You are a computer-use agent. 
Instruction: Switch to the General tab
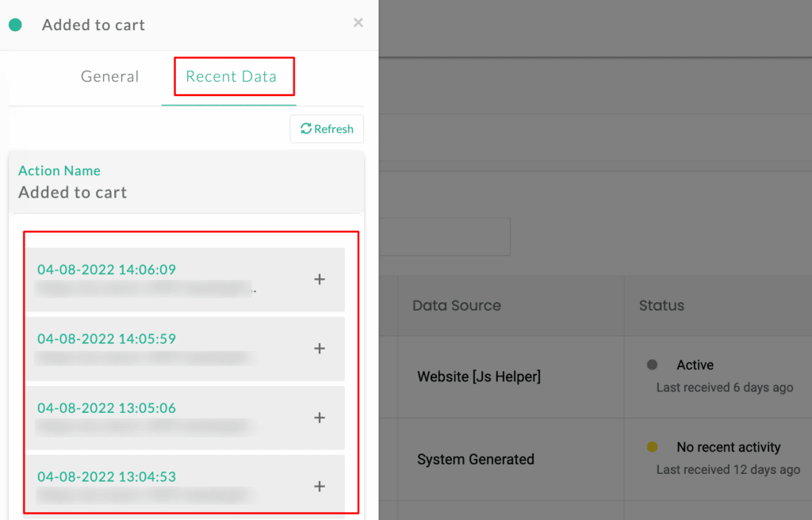(109, 77)
